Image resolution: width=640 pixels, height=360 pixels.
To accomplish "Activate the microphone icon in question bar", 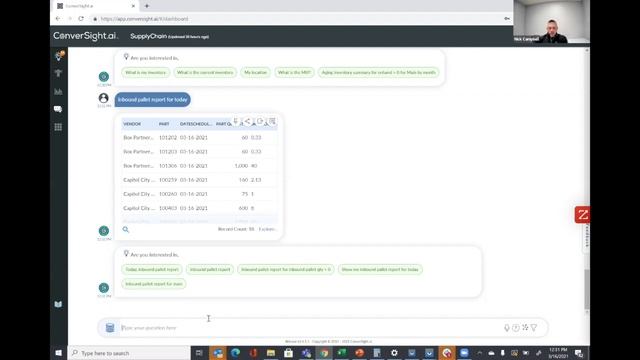I will [507, 328].
